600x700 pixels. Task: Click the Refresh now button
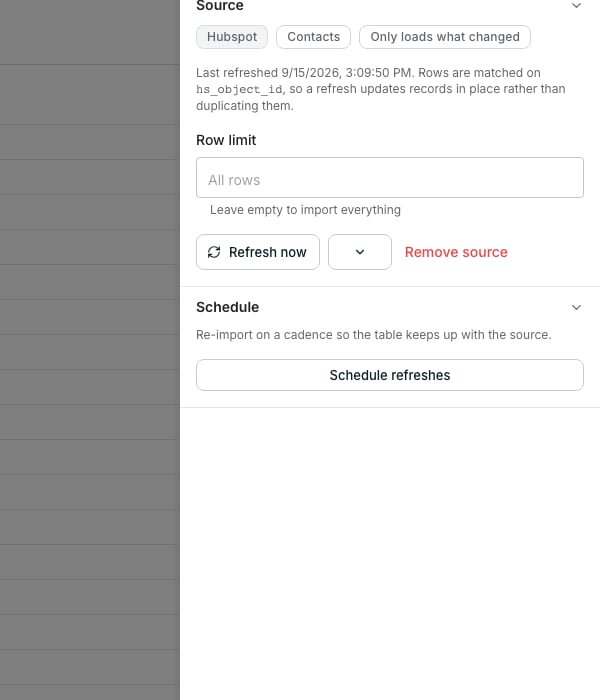pos(258,252)
